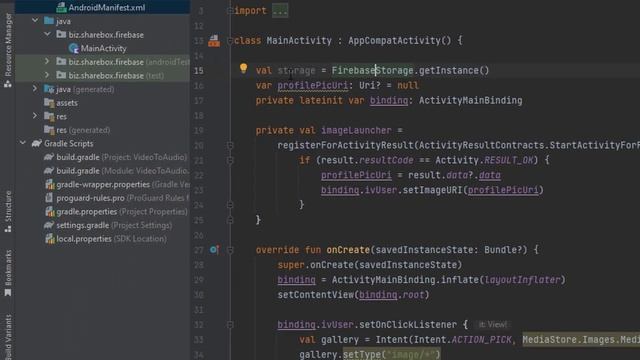The height and width of the screenshot is (360, 640).
Task: Fold the if result.resultCode block
Action: (230, 160)
